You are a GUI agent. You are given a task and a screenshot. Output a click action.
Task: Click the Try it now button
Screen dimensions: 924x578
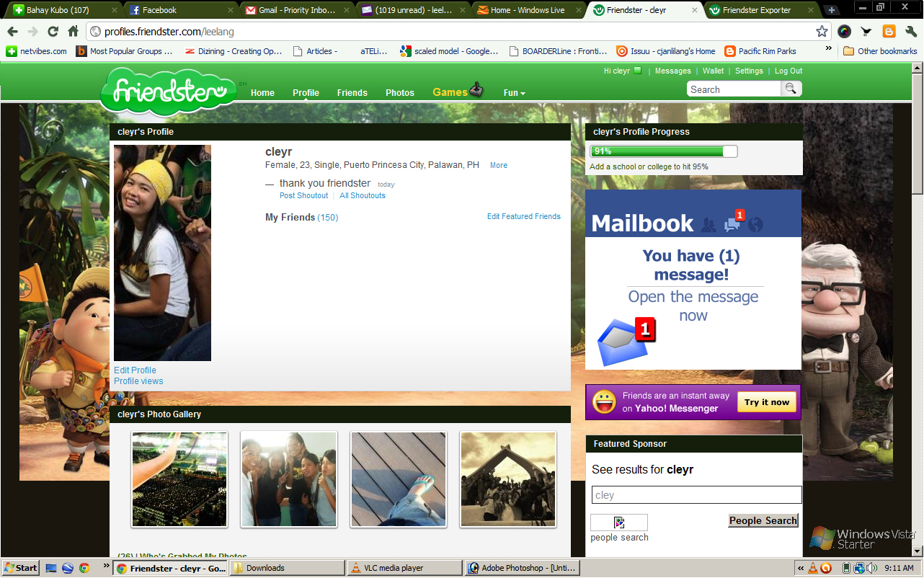pyautogui.click(x=767, y=402)
